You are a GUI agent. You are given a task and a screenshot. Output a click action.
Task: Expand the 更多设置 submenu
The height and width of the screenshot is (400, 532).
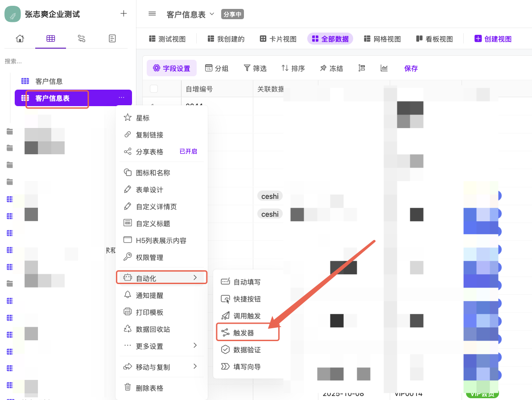pyautogui.click(x=161, y=346)
